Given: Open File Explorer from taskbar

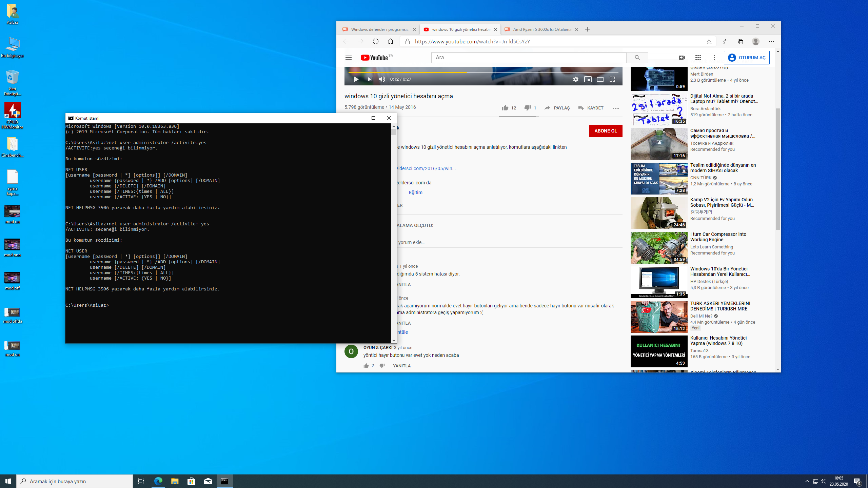Looking at the screenshot, I should 175,481.
